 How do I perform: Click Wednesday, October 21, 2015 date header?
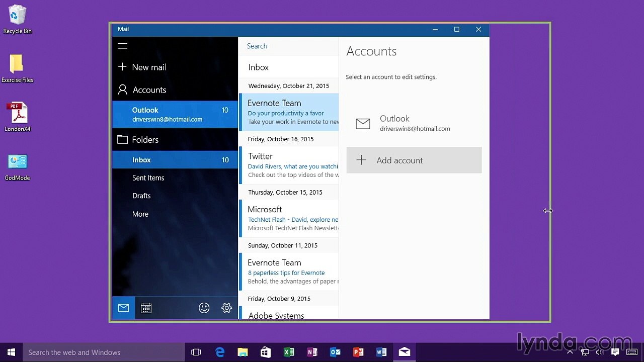point(288,86)
